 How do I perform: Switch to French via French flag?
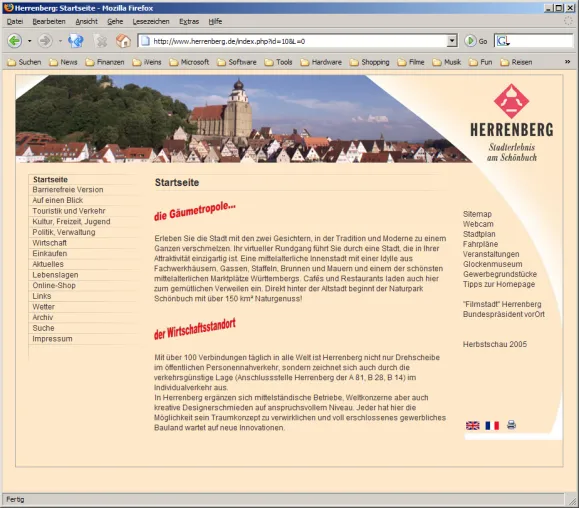(x=492, y=425)
